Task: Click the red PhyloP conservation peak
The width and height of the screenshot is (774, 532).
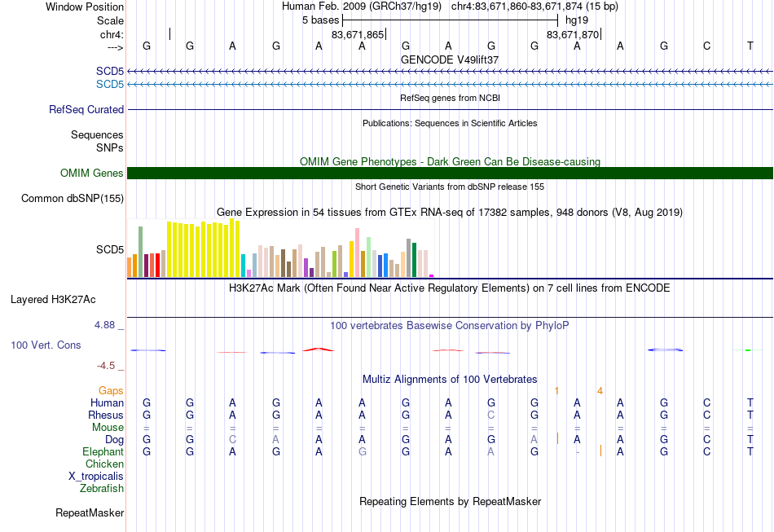Action: click(319, 350)
